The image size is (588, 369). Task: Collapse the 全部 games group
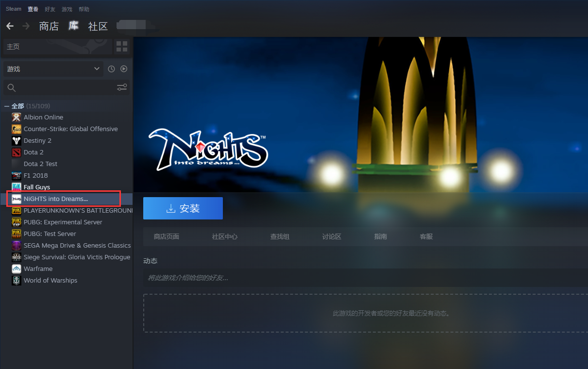[x=7, y=106]
